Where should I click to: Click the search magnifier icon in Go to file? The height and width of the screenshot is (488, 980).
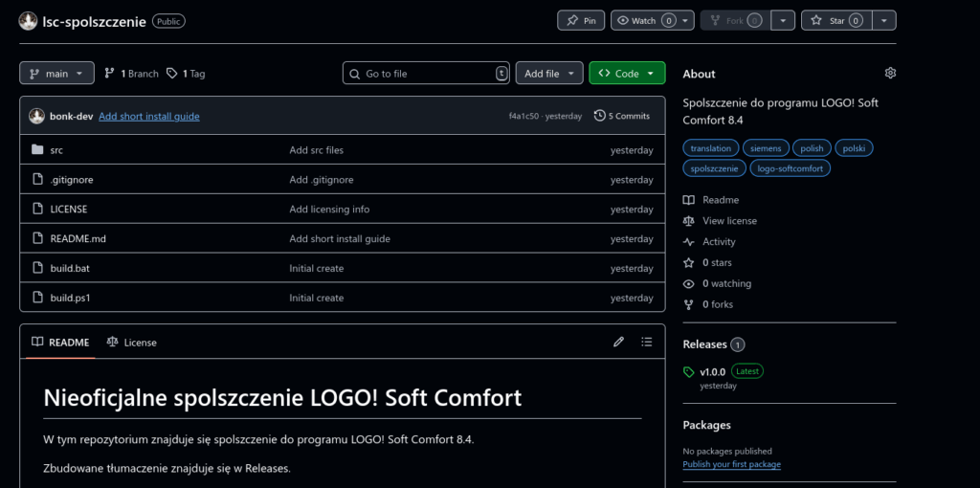click(354, 74)
